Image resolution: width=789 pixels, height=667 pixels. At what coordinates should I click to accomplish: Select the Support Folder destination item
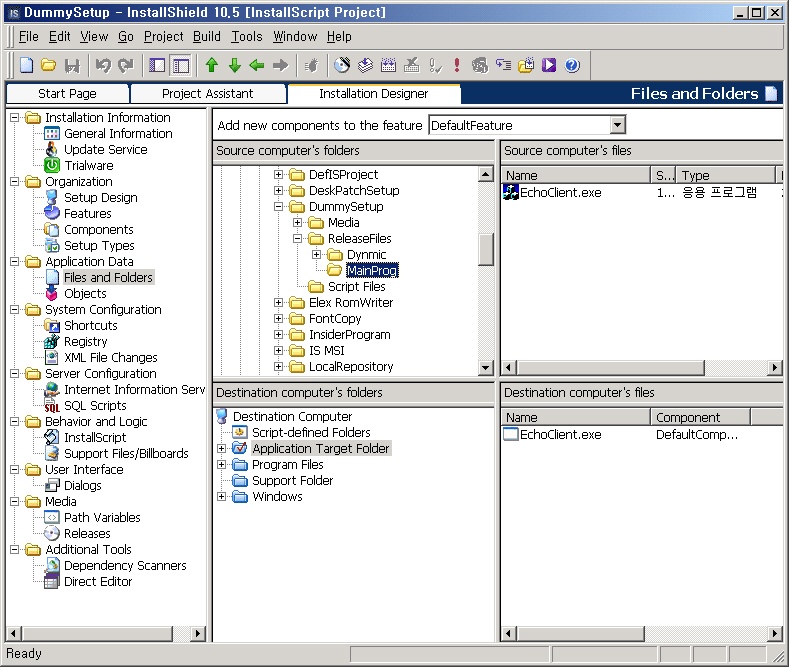click(292, 481)
